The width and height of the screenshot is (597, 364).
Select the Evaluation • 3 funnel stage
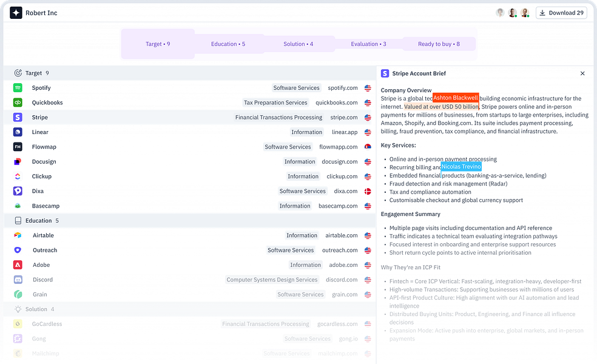click(x=368, y=44)
